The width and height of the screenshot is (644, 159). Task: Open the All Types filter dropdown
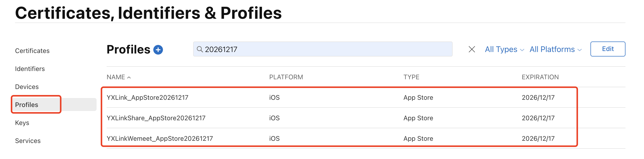tap(504, 49)
